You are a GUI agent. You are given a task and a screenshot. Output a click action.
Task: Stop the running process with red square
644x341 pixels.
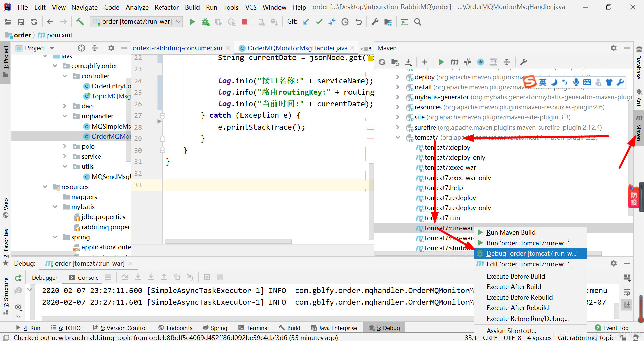pyautogui.click(x=245, y=22)
